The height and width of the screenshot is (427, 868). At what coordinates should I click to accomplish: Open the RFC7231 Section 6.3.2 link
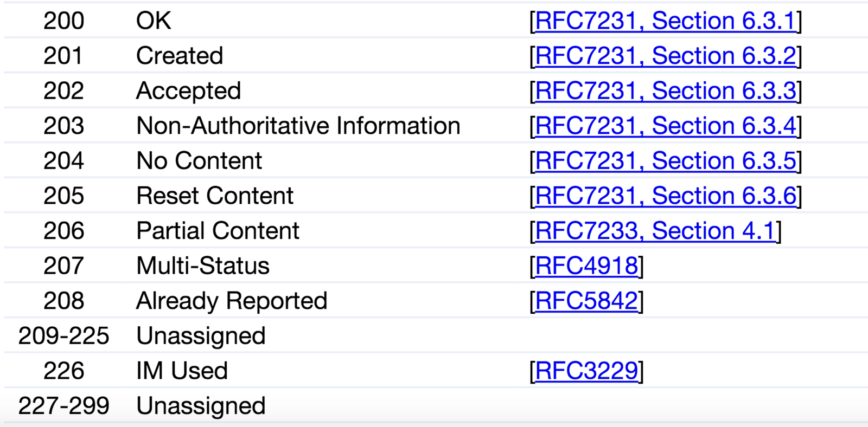[665, 56]
